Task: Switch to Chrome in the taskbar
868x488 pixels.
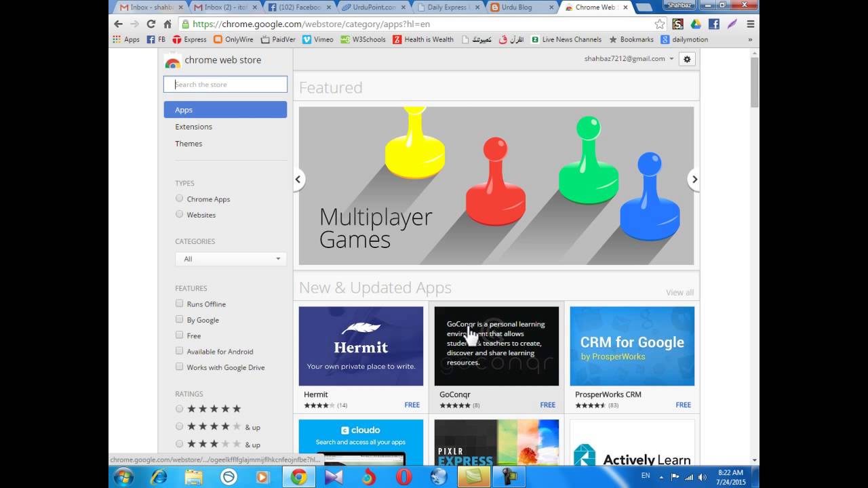Action: [x=298, y=477]
